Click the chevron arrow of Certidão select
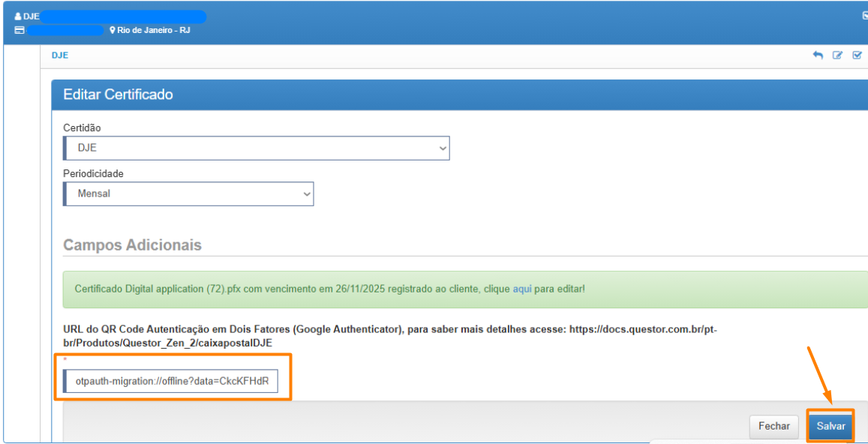The image size is (868, 444). 442,148
